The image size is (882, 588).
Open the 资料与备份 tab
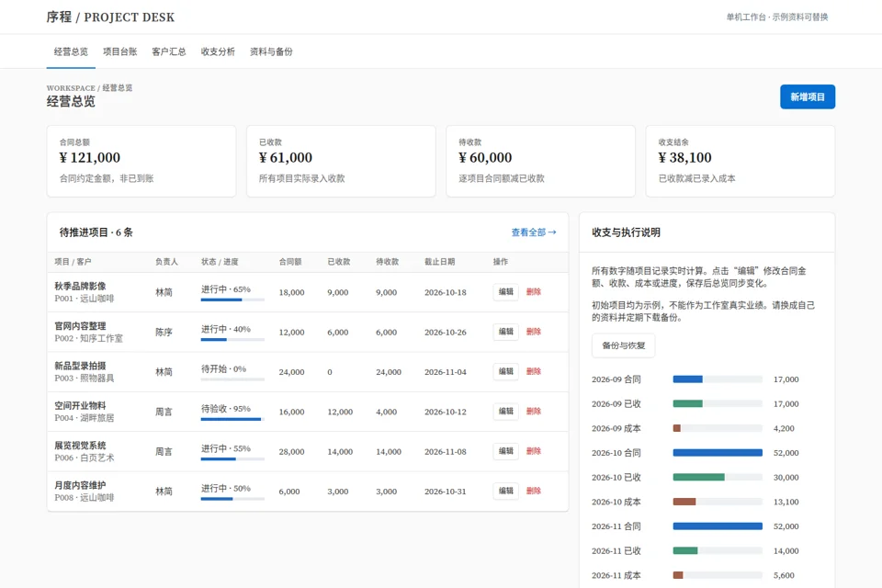tap(271, 51)
